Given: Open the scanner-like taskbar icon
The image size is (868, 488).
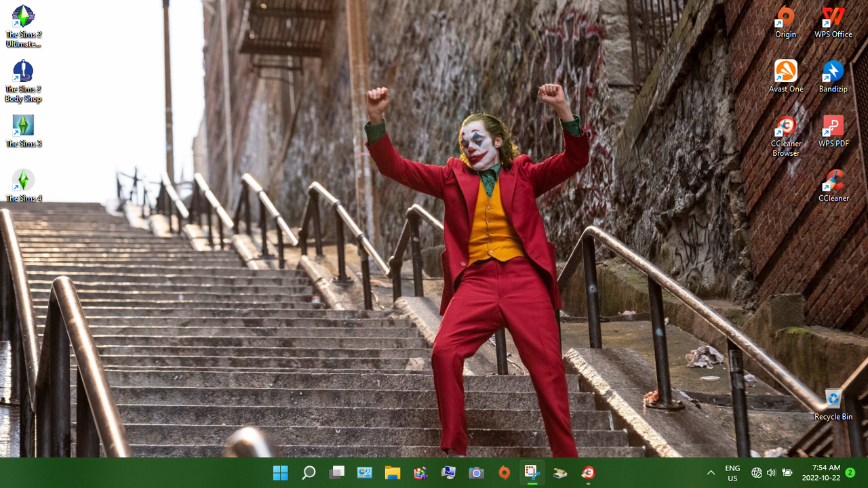Looking at the screenshot, I should (560, 472).
